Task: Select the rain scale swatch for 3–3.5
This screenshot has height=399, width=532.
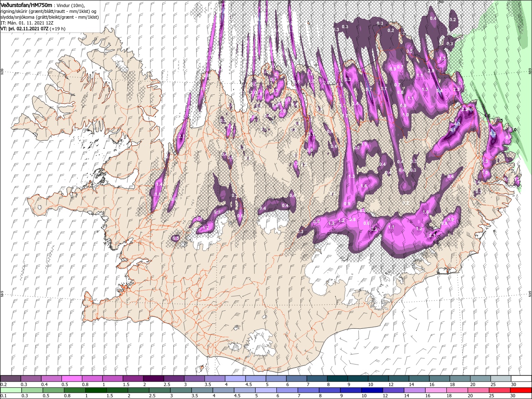Action: pos(181,390)
